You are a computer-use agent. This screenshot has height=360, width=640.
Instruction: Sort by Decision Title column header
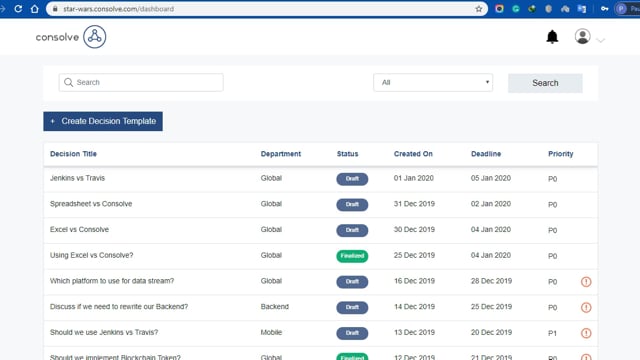click(73, 154)
